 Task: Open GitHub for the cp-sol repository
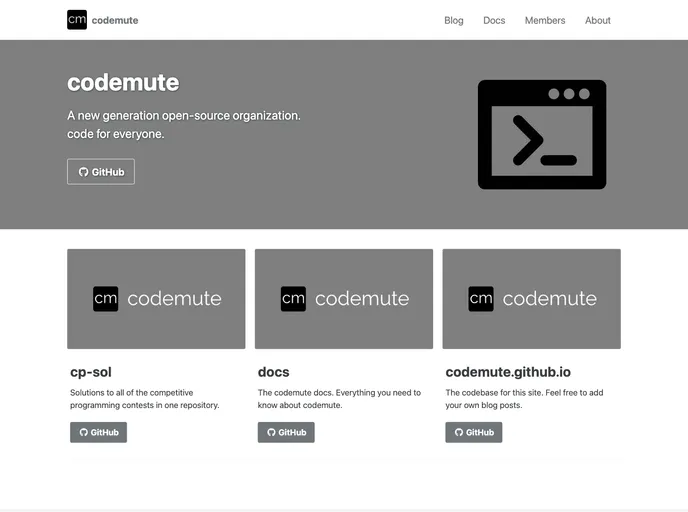coord(98,432)
